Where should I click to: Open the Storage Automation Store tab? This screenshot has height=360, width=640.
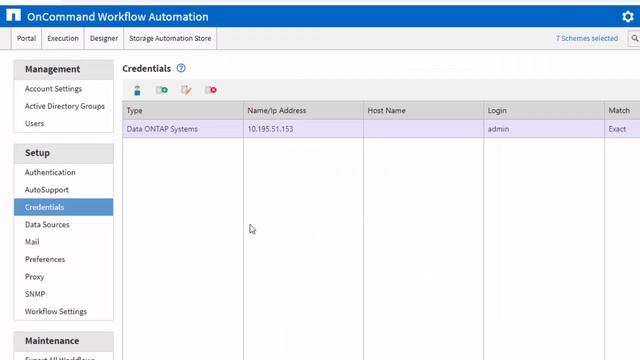tap(170, 38)
